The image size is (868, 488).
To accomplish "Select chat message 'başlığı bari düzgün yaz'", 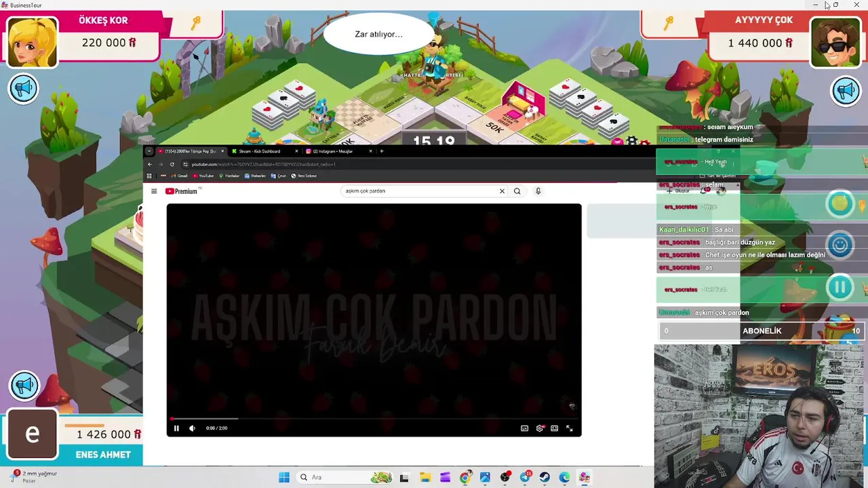I will [739, 242].
